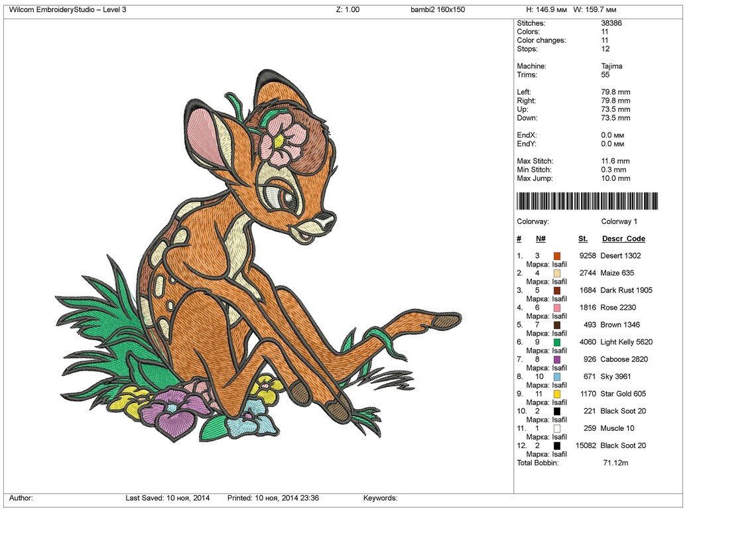Viewport: 756px width, 535px height.
Task: Click the Z: 1.00 zoom indicator
Action: [x=347, y=9]
